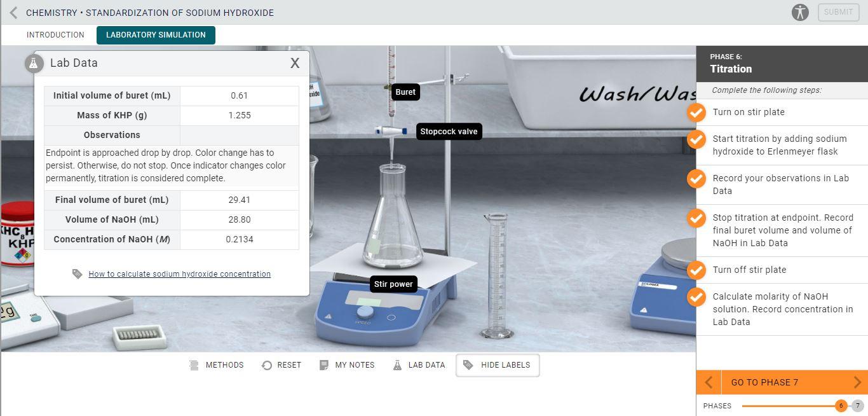
Task: Click the checkmark for Turn on stir plate
Action: pos(696,112)
